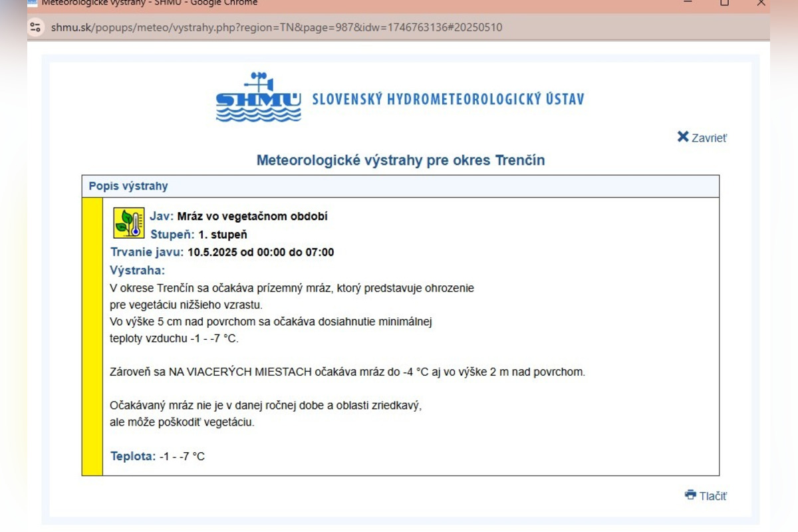The height and width of the screenshot is (532, 798).
Task: Click the Slovenský hydrometeorologický ústav title text
Action: coord(448,99)
